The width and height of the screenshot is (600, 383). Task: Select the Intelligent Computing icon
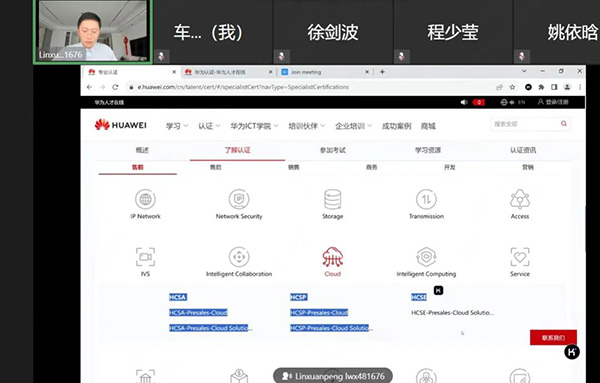pyautogui.click(x=426, y=257)
